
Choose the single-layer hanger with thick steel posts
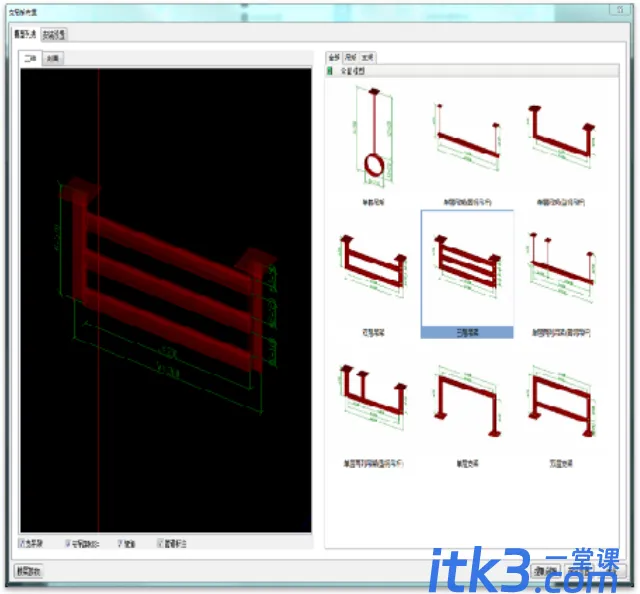[561, 145]
